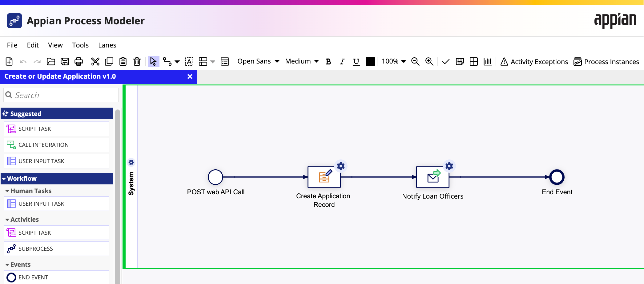Cut selection with scissors icon

95,62
